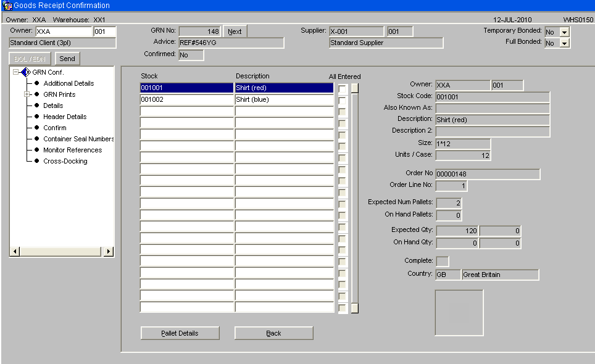
Task: Open the Details tree item
Action: pos(53,105)
